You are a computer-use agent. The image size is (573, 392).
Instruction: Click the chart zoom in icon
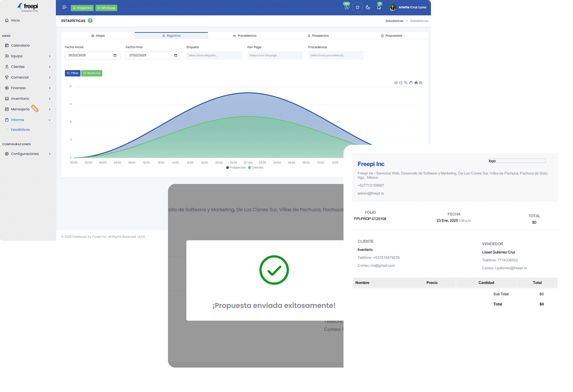point(396,83)
